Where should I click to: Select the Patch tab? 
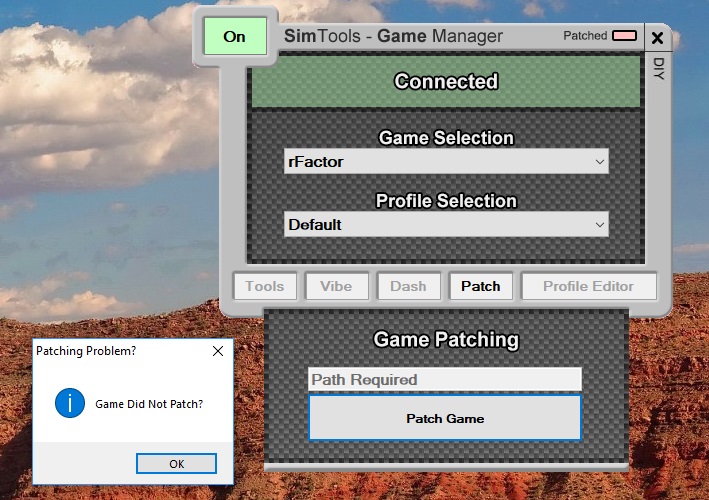(x=481, y=286)
